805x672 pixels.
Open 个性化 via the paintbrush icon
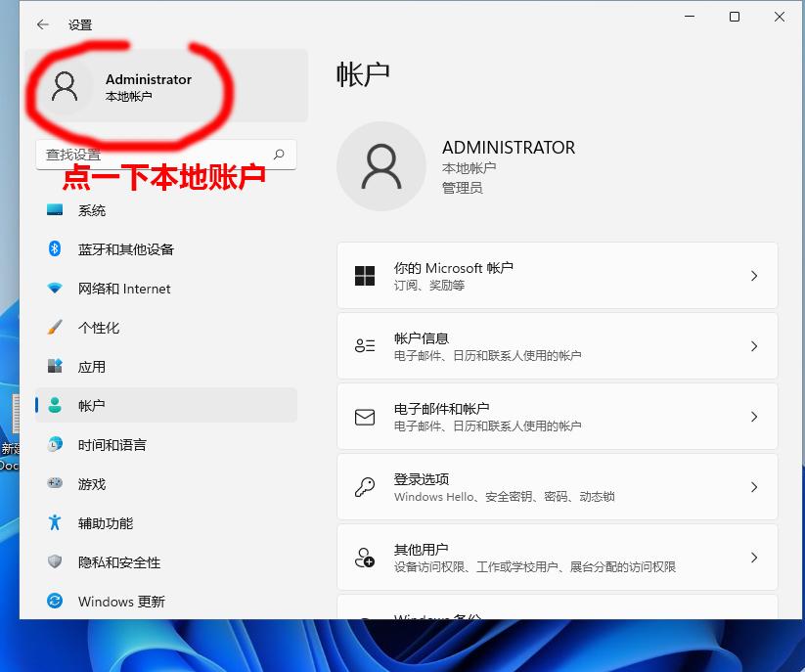(54, 327)
